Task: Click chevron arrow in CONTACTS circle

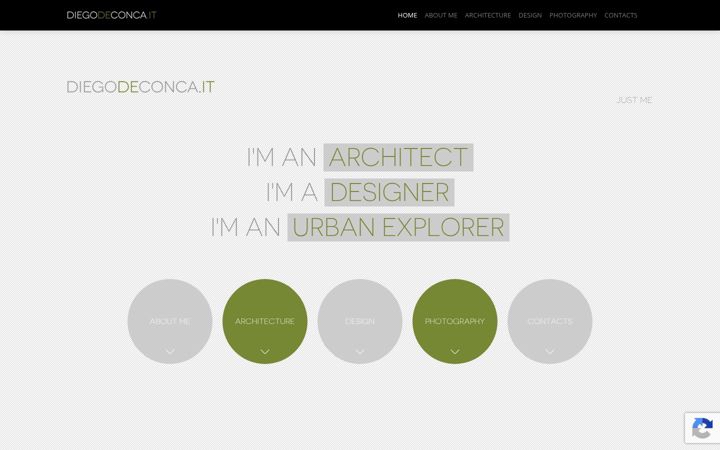Action: 550,351
